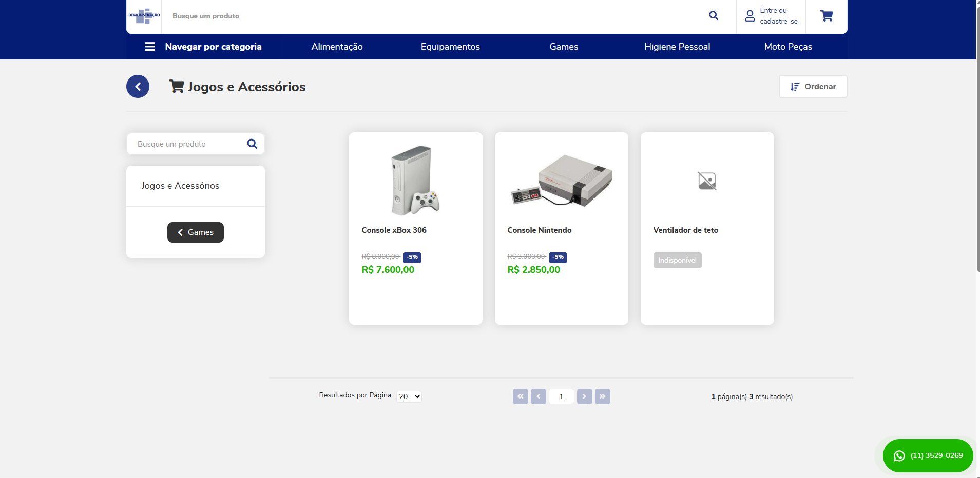Image resolution: width=980 pixels, height=478 pixels.
Task: Open WhatsApp contact (11) 3529-0269
Action: 928,455
